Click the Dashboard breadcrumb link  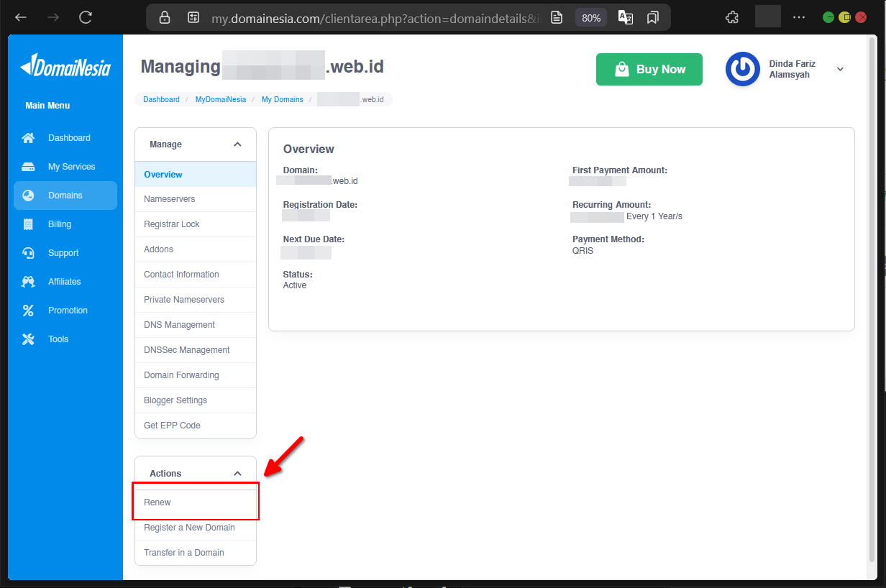(161, 99)
